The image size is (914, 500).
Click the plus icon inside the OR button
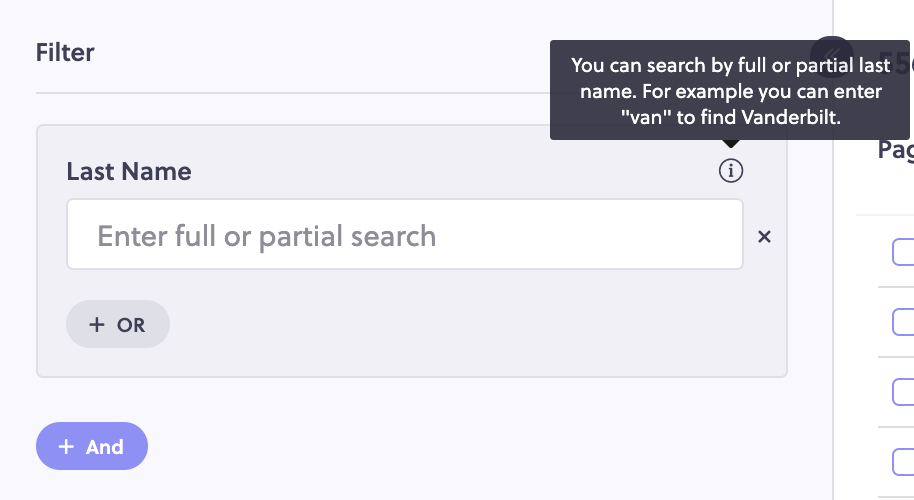point(97,325)
